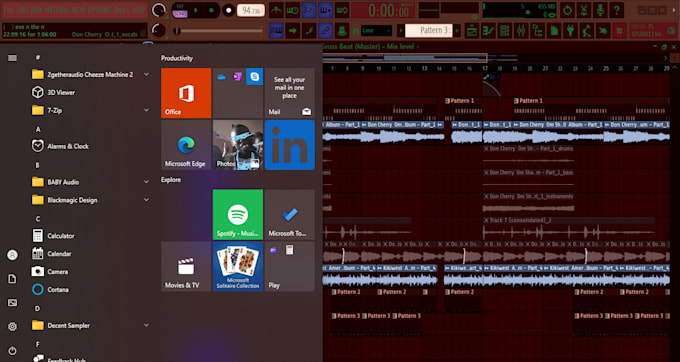Toggle wait for input before playing
Screen dimensions: 680x362
293,10
